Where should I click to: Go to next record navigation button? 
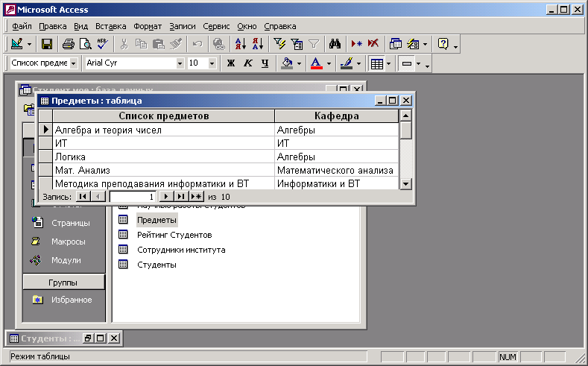pos(166,197)
